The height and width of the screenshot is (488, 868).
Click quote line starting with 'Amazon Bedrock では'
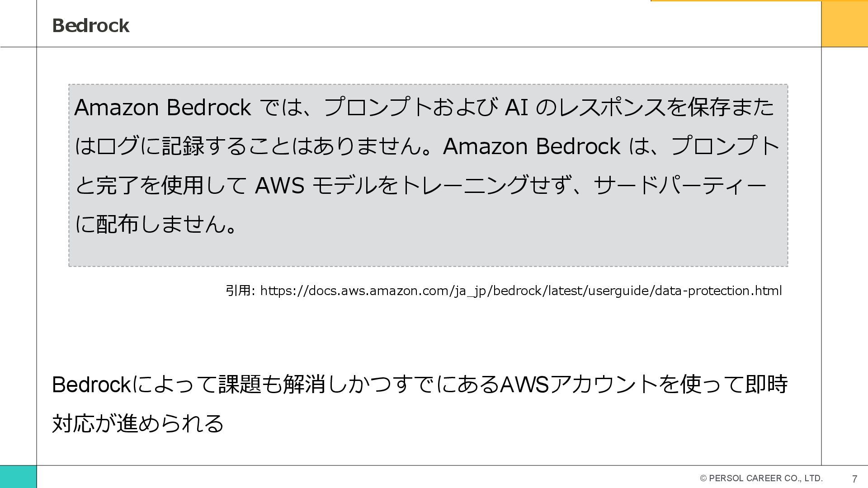point(424,108)
